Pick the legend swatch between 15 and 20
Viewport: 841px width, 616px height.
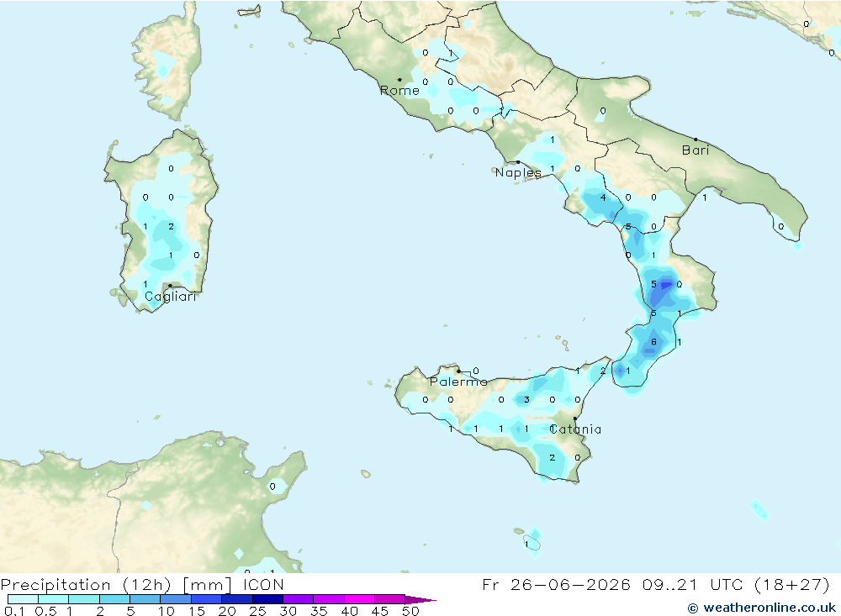[207, 599]
